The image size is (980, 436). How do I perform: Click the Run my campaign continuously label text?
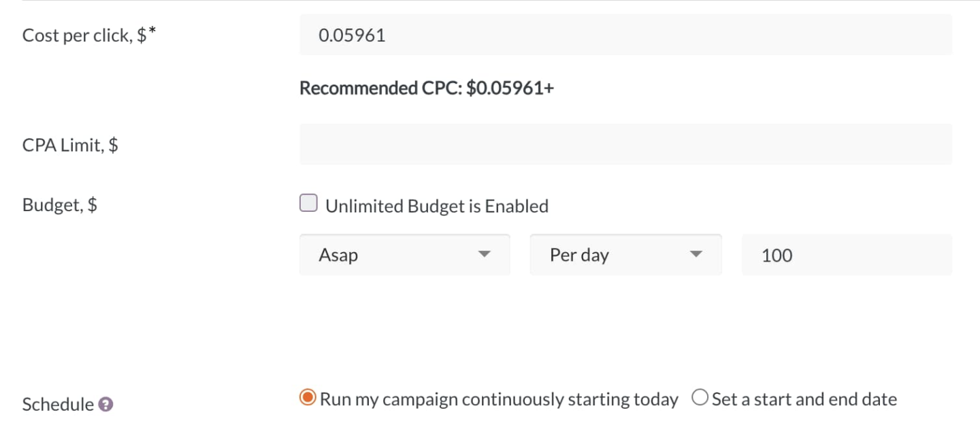(499, 399)
